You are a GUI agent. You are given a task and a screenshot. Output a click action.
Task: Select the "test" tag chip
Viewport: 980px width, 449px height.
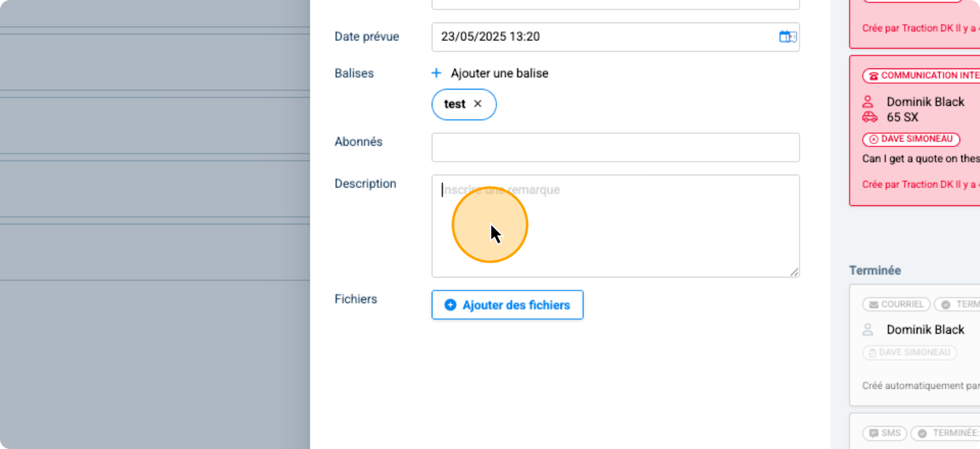click(x=454, y=104)
